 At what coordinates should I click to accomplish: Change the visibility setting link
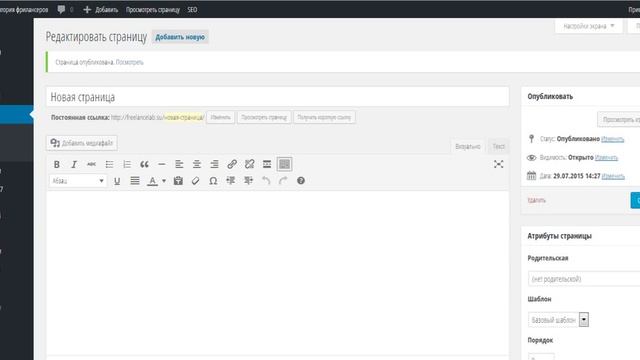pyautogui.click(x=606, y=158)
